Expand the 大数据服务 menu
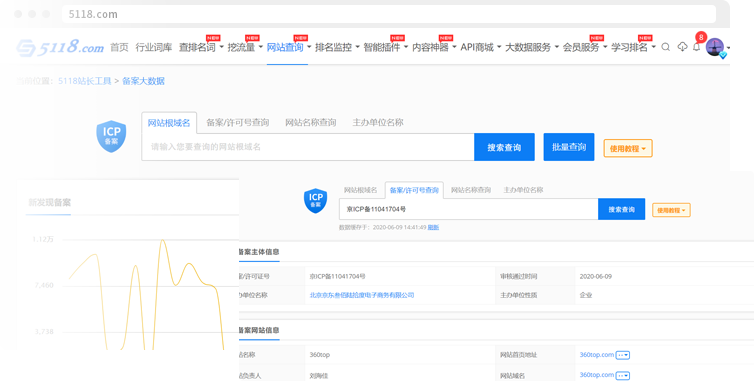 [x=532, y=47]
